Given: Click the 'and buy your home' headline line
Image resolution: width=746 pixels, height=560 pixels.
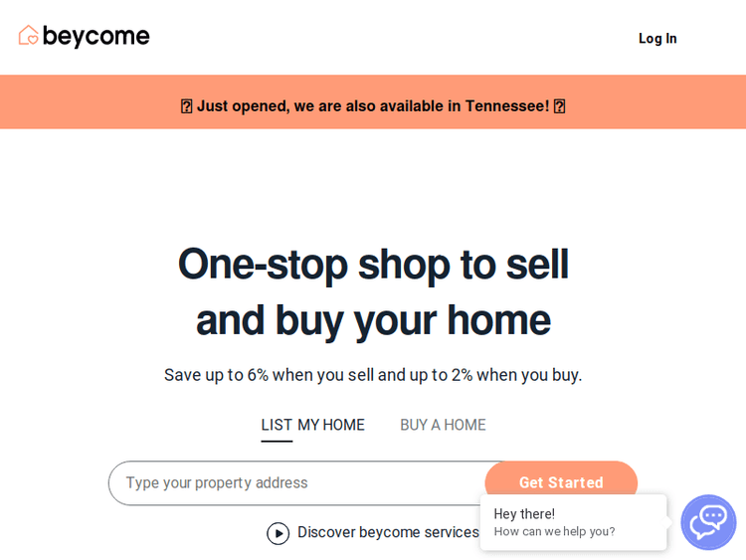Looking at the screenshot, I should [x=373, y=320].
